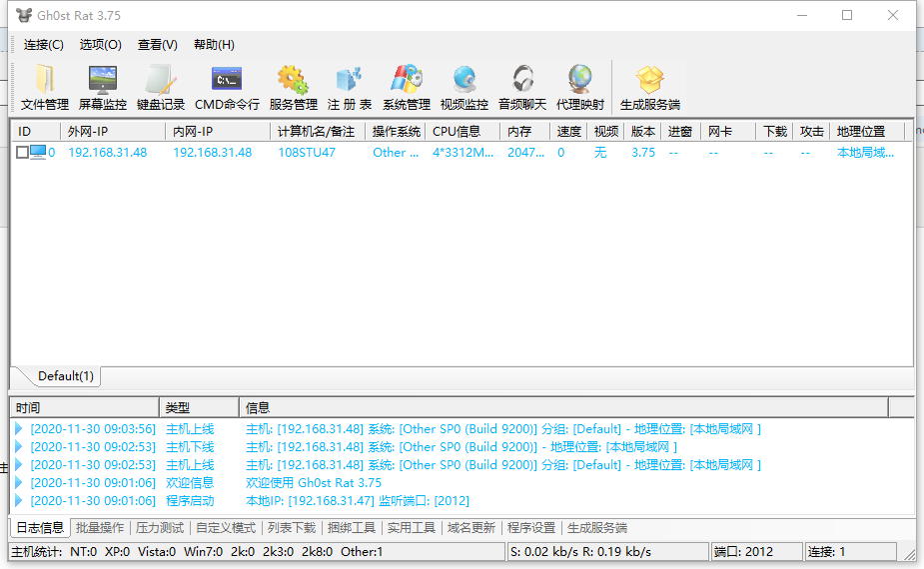The width and height of the screenshot is (924, 569).
Task: Sort by the 内网-IP column header
Action: (218, 132)
